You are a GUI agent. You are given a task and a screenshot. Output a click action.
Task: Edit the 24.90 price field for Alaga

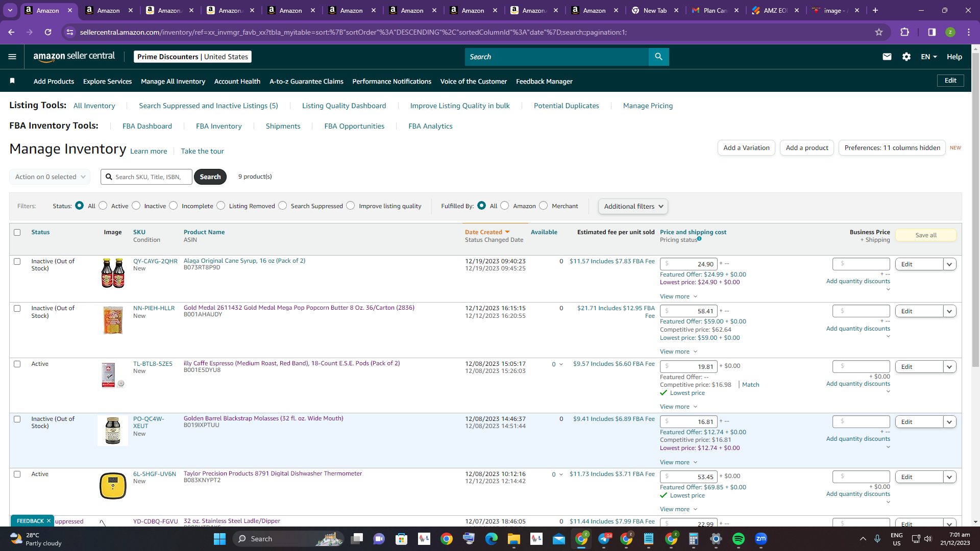click(689, 264)
